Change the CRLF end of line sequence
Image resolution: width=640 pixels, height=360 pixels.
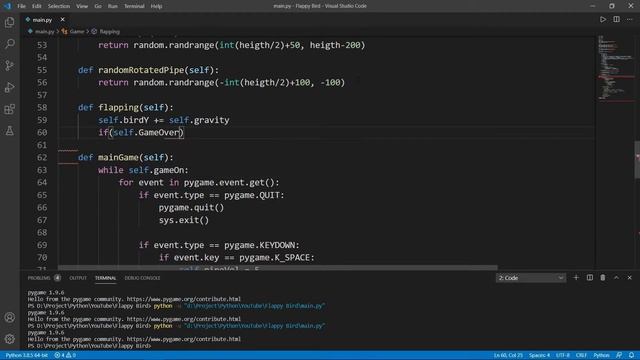click(581, 355)
